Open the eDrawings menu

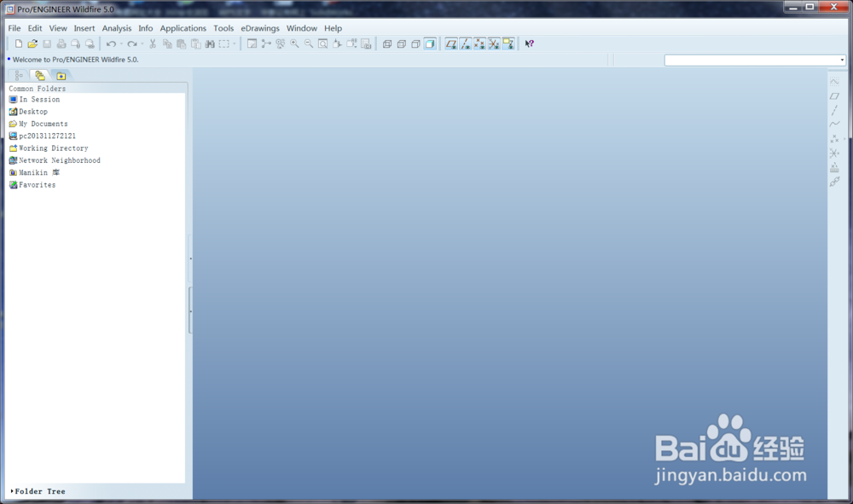260,28
